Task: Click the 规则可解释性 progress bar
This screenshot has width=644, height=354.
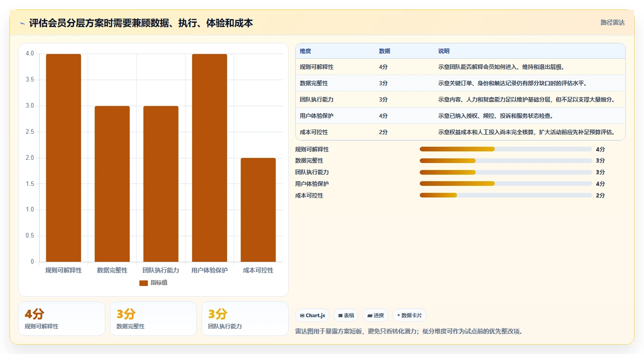Action: tap(506, 149)
